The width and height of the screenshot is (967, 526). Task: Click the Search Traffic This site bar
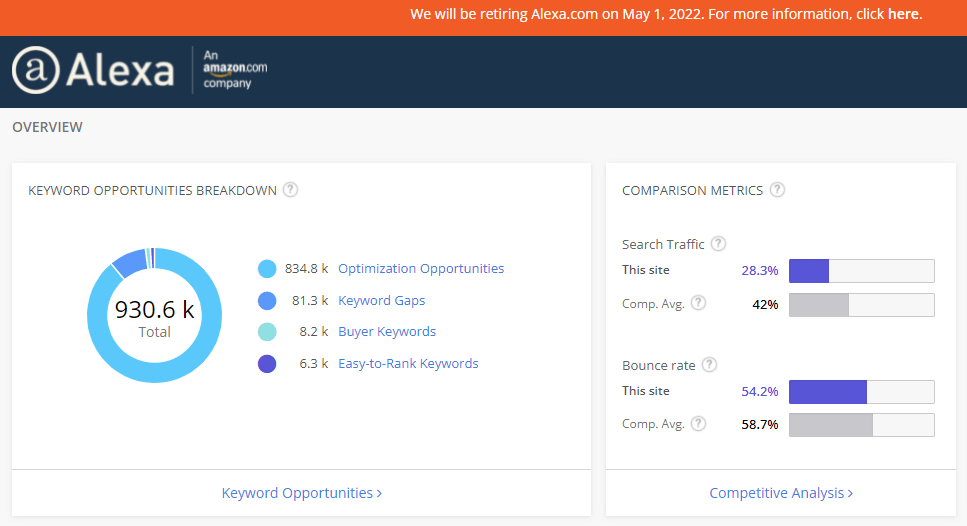click(x=862, y=271)
